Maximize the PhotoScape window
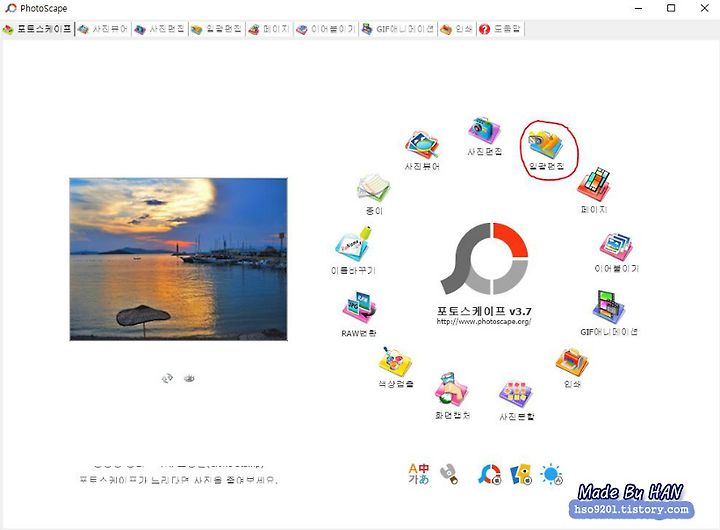The width and height of the screenshot is (720, 530). click(x=671, y=8)
